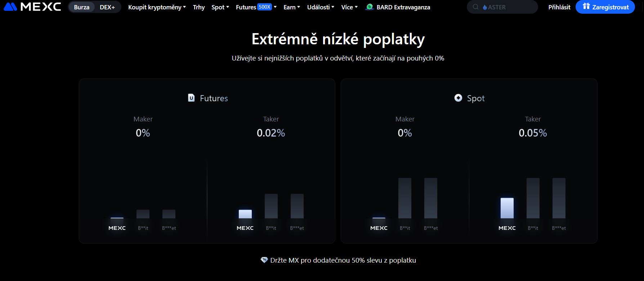Open the Earn menu

click(x=292, y=7)
